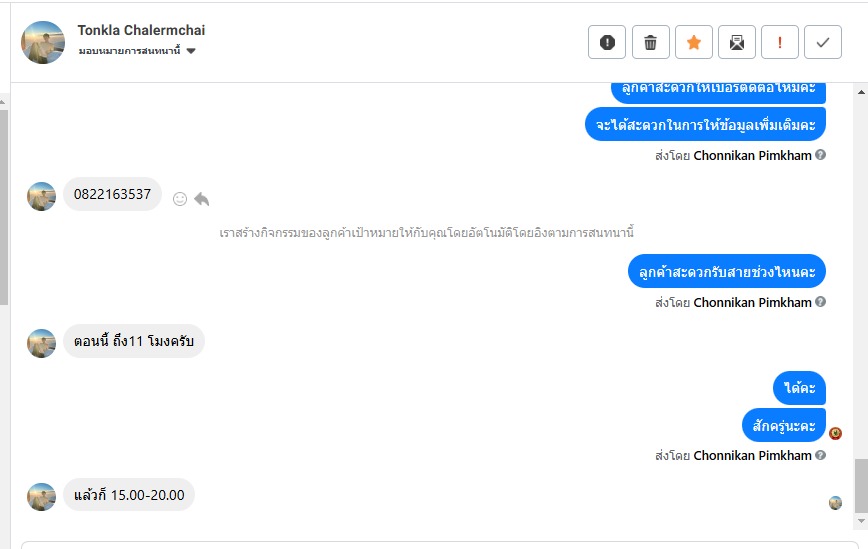Click help icon beside last Chonnikan Pimkham label

click(x=821, y=455)
